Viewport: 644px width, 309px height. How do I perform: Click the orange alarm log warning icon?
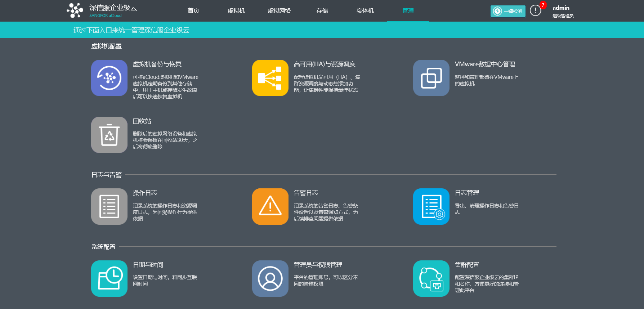click(270, 206)
